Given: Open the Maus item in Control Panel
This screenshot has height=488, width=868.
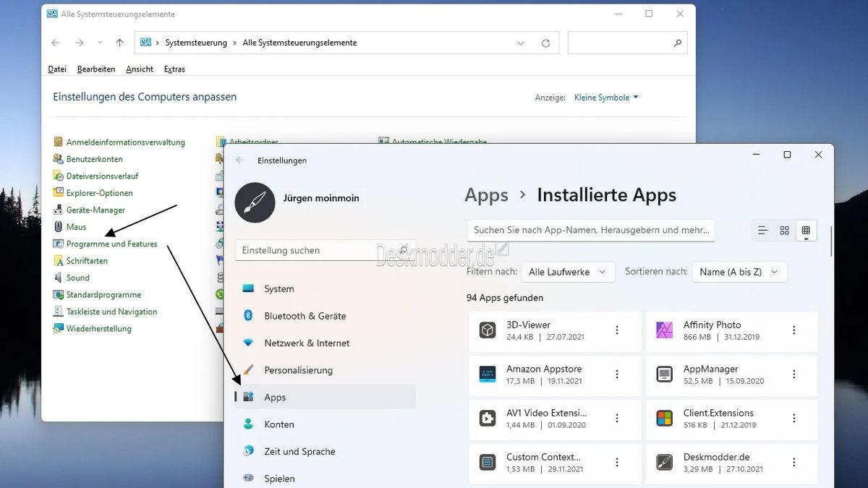Looking at the screenshot, I should click(77, 226).
